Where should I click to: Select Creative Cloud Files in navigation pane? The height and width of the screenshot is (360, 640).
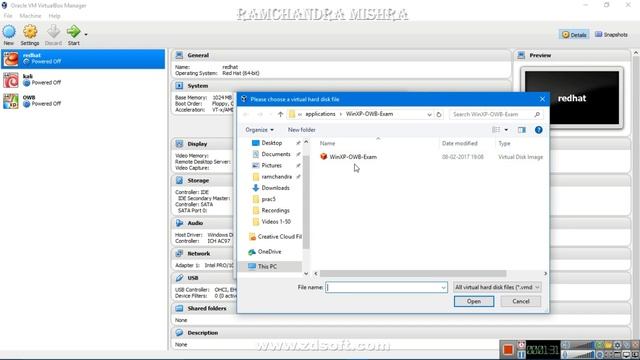[x=280, y=237]
